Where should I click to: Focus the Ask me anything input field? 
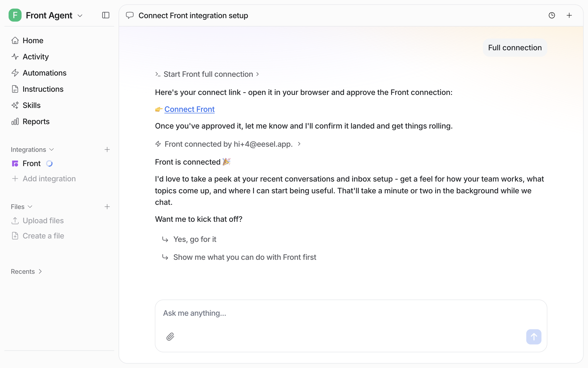click(x=351, y=313)
